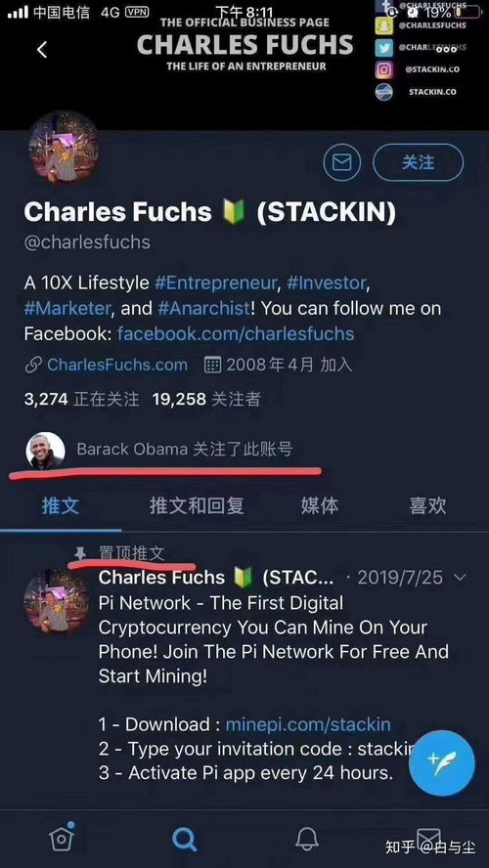Image resolution: width=489 pixels, height=868 pixels.
Task: Tap the back arrow icon
Action: (x=41, y=50)
